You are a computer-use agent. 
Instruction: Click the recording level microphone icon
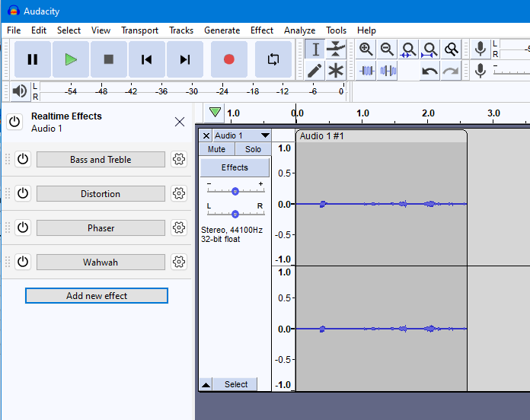pos(481,71)
